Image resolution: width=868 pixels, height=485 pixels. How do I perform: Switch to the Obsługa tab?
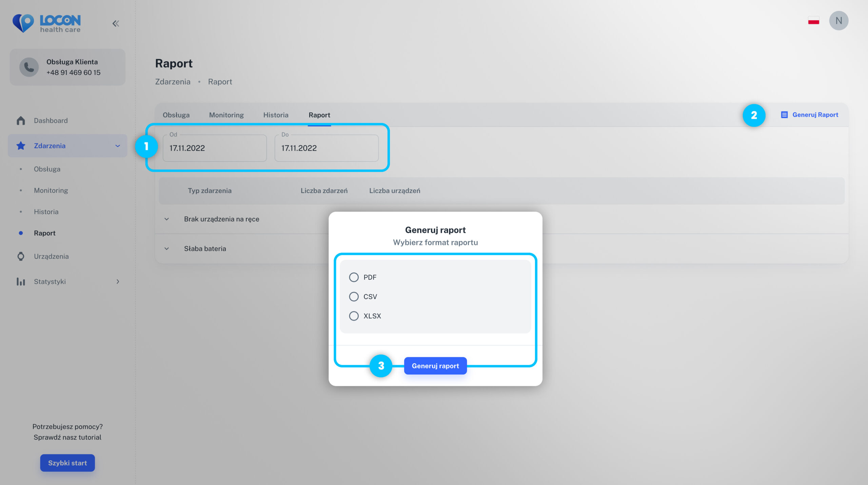click(x=176, y=115)
